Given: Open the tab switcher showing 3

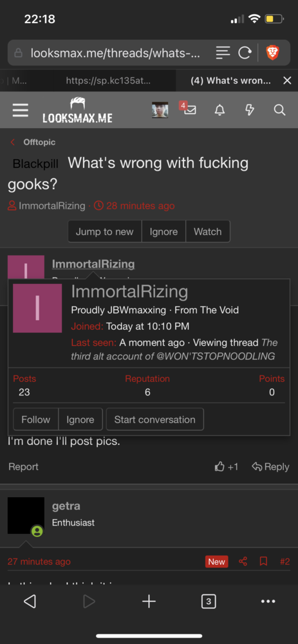Looking at the screenshot, I should (x=209, y=601).
